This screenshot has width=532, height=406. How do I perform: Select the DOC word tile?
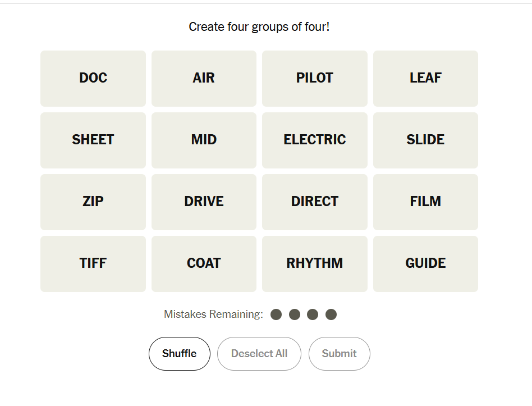(x=93, y=79)
